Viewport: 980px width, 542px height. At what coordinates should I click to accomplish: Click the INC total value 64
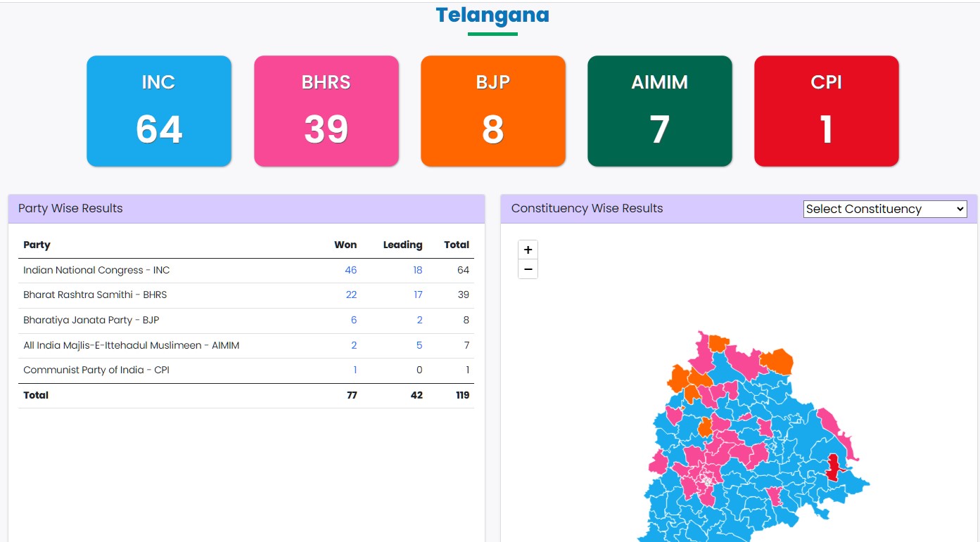pyautogui.click(x=463, y=270)
